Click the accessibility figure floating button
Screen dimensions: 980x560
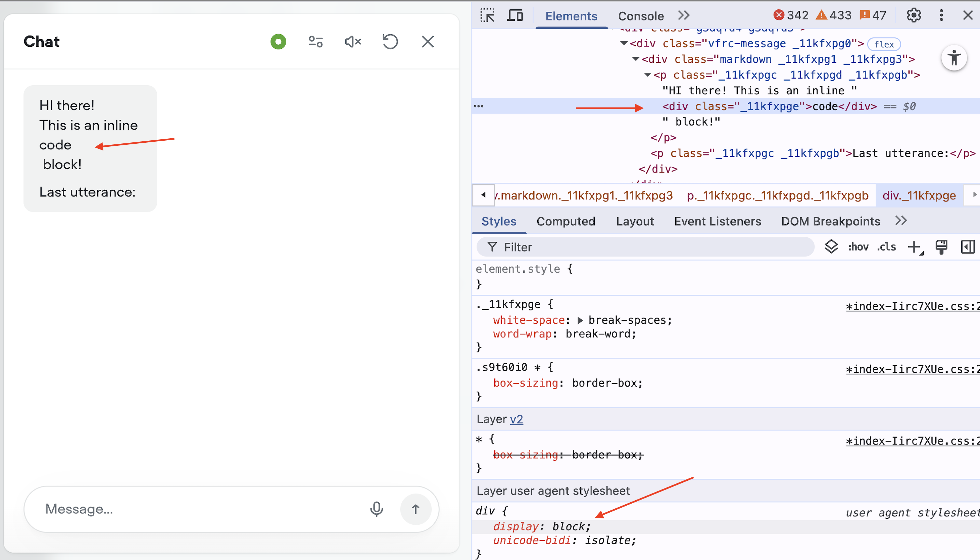[954, 58]
